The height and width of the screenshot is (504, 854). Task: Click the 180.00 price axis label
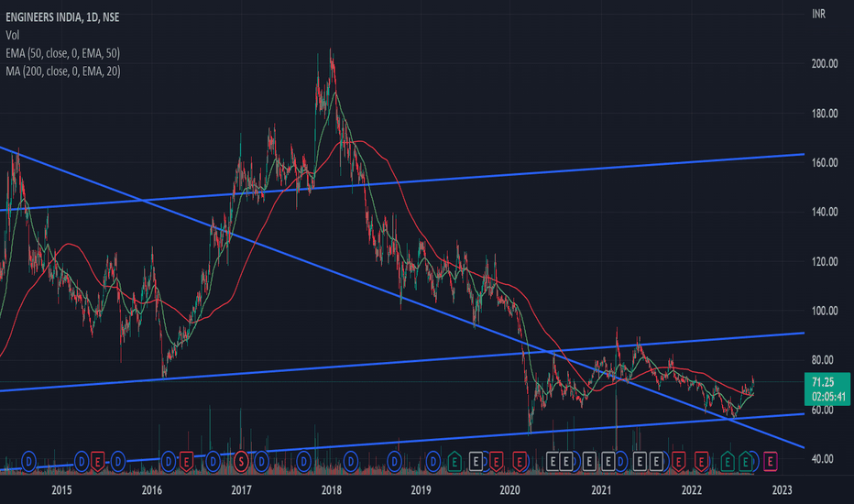(825, 114)
